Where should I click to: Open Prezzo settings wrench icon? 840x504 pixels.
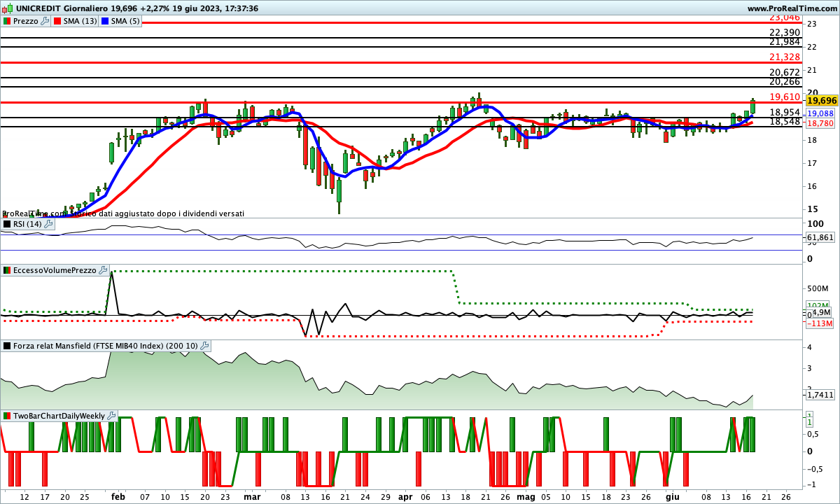tap(45, 21)
